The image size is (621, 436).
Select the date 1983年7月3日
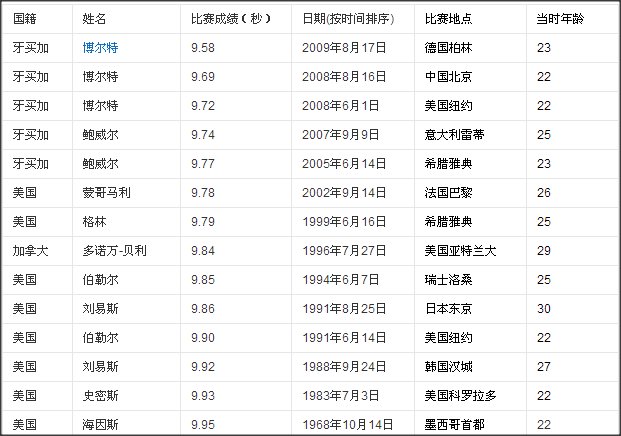pyautogui.click(x=341, y=396)
